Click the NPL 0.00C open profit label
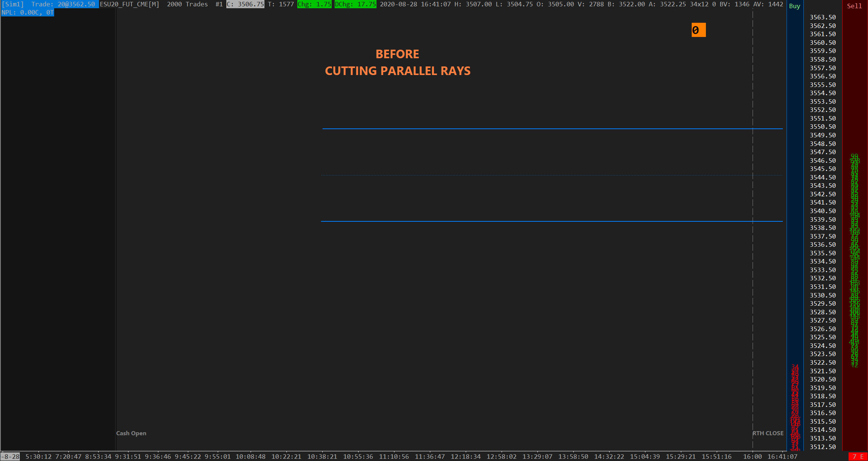868x461 pixels. (x=28, y=12)
